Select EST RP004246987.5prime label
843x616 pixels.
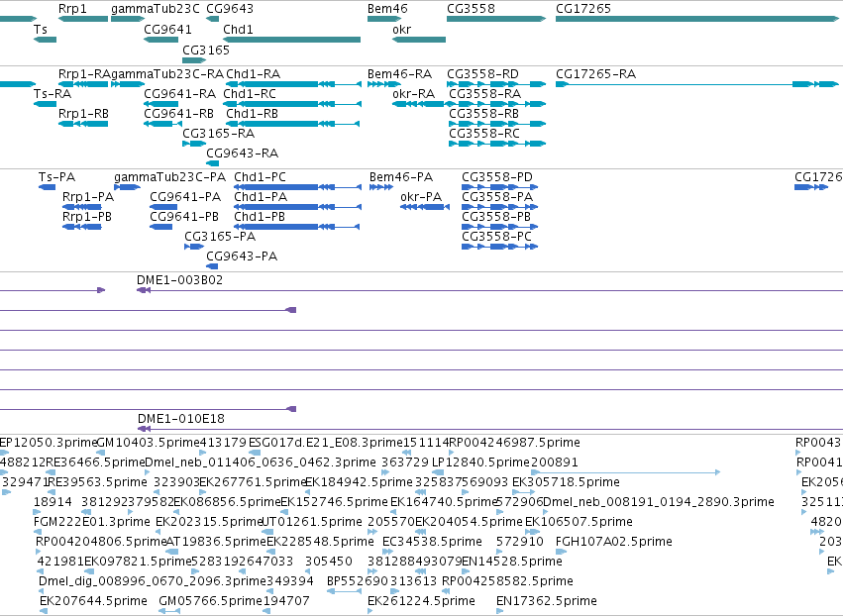pyautogui.click(x=514, y=443)
